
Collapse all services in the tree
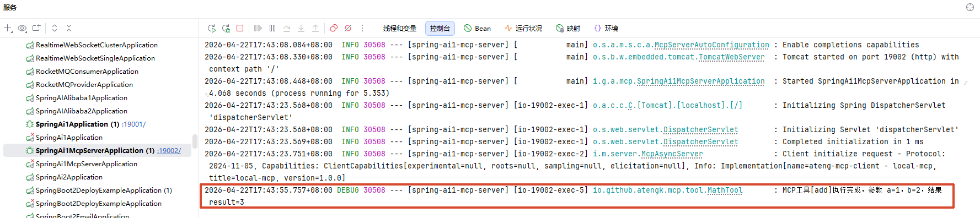[69, 28]
